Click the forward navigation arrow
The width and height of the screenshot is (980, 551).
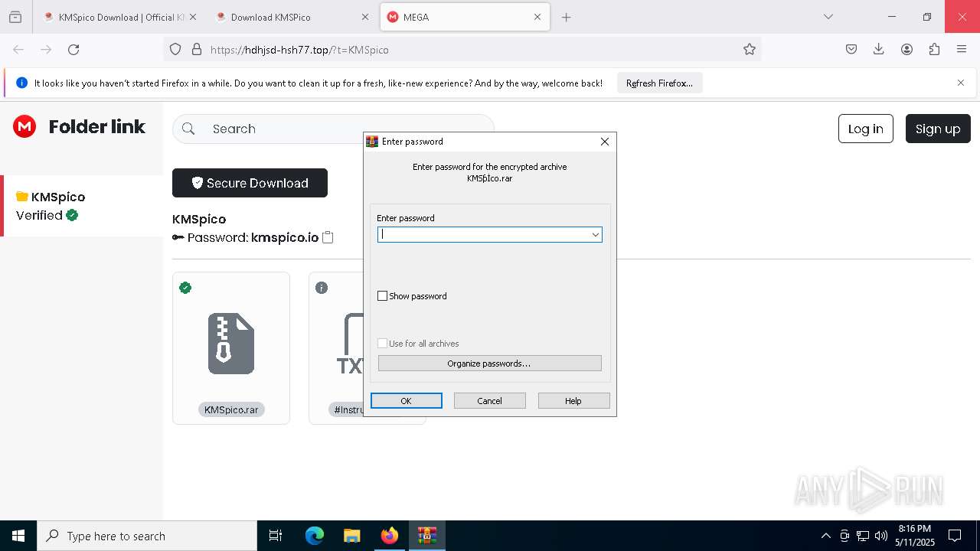[46, 50]
